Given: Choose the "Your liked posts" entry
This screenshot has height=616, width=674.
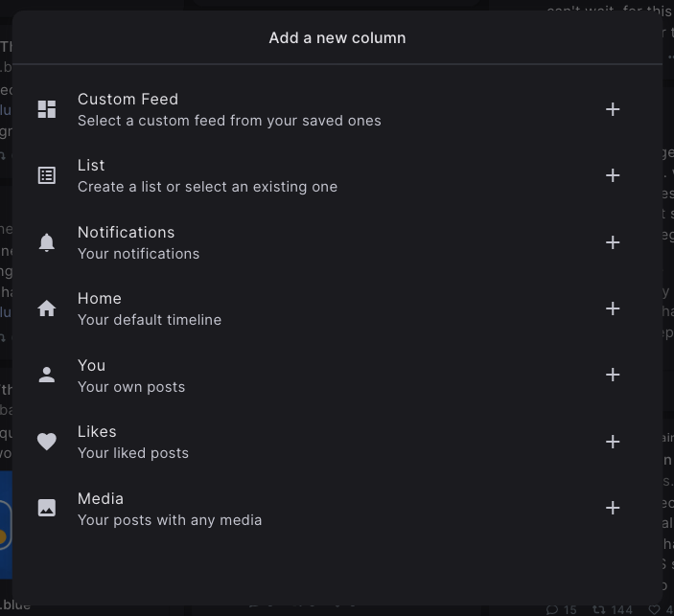Looking at the screenshot, I should [133, 453].
